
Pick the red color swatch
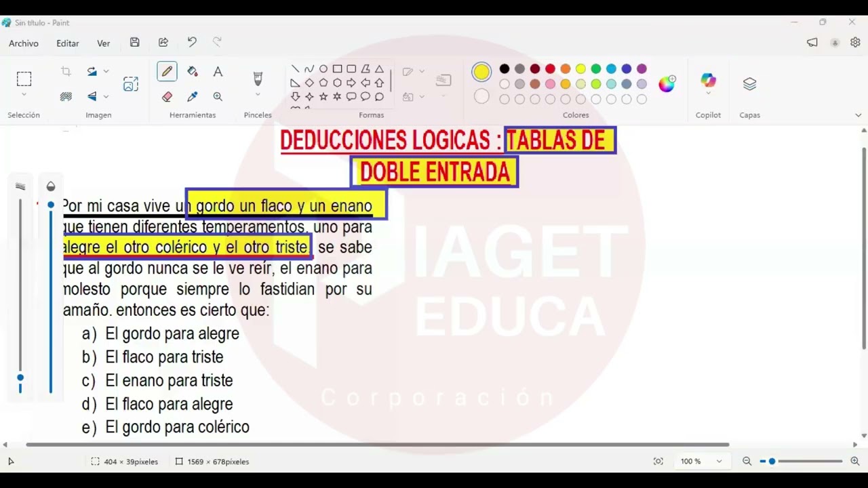[550, 68]
